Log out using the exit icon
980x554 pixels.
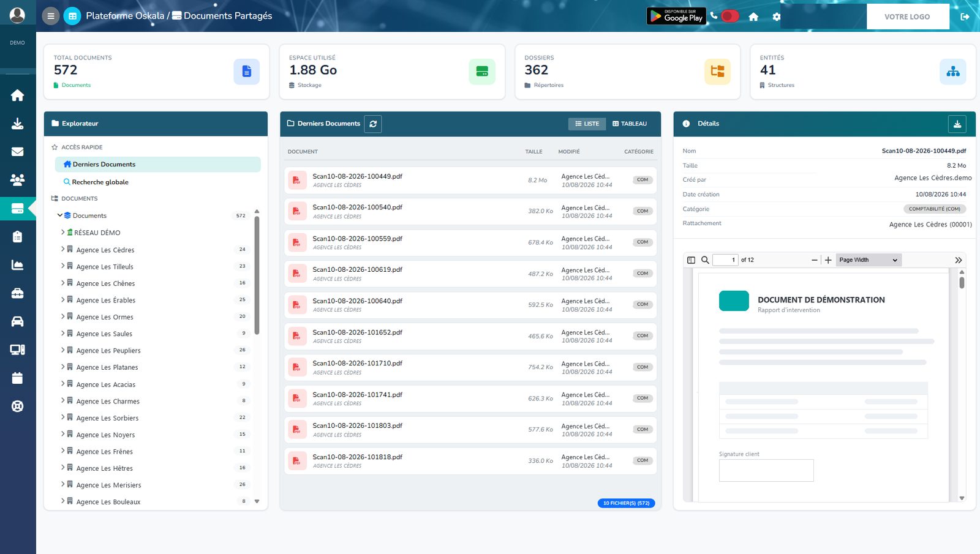tap(965, 17)
